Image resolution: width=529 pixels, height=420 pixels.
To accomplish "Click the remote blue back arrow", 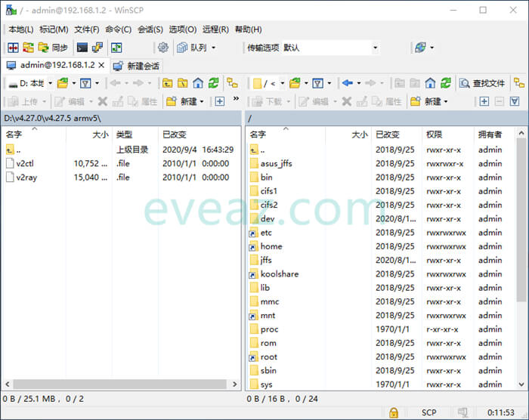I will [x=348, y=83].
